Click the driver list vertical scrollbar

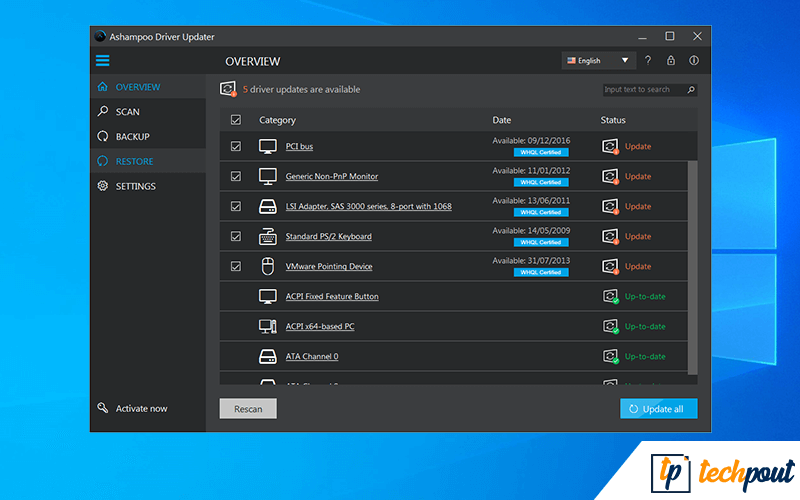692,268
